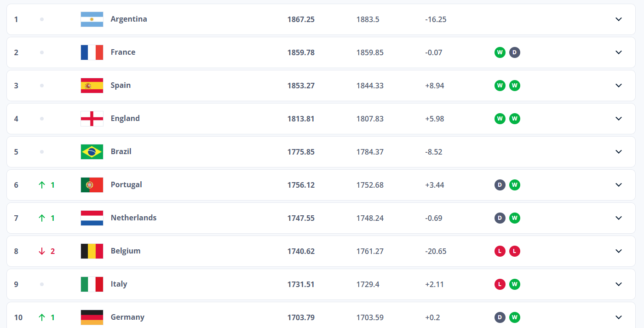Expand the Italy row chevron
The image size is (644, 328).
619,284
